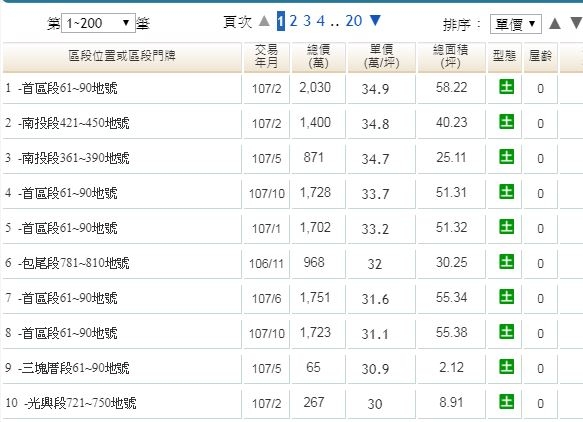The height and width of the screenshot is (422, 583).
Task: Click 單價(萬/坪) column header
Action: pyautogui.click(x=381, y=57)
